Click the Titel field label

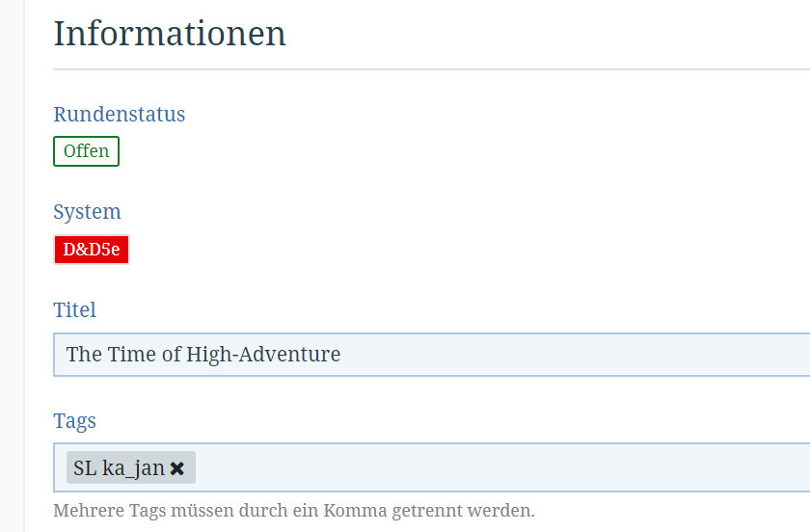74,309
